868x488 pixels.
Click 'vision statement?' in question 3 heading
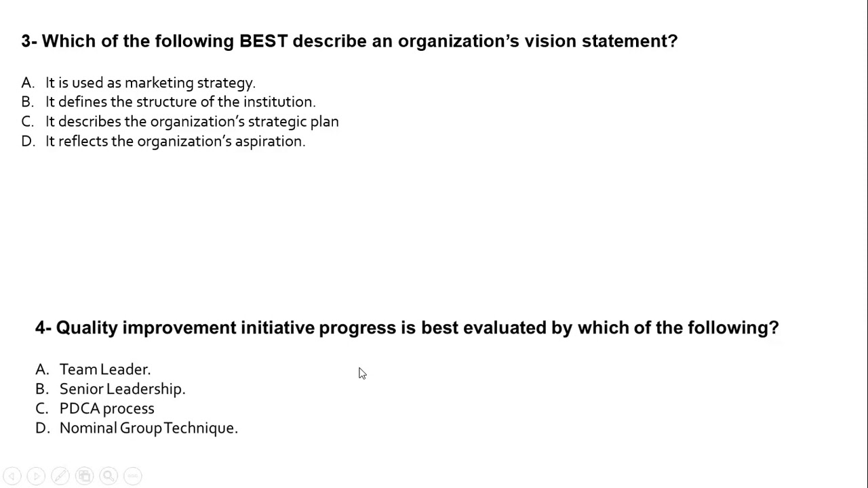point(601,41)
